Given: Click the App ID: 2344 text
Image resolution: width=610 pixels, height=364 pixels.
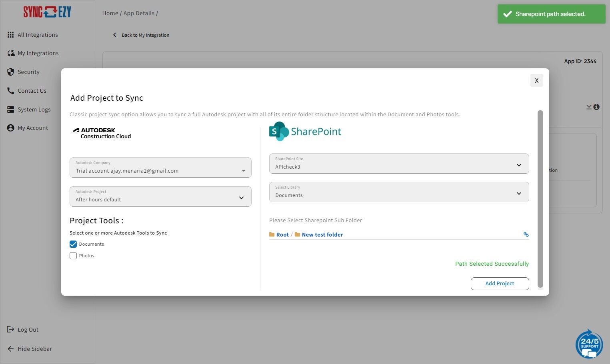Looking at the screenshot, I should (580, 61).
